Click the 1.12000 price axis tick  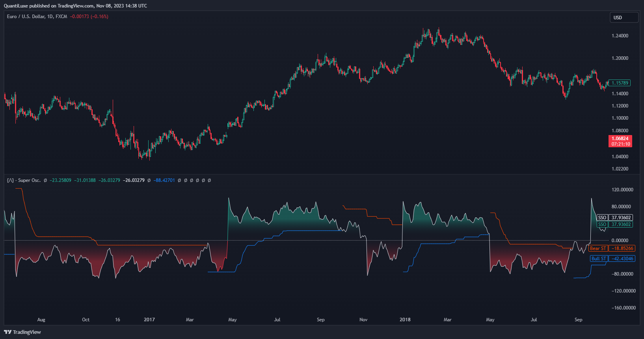pos(620,106)
